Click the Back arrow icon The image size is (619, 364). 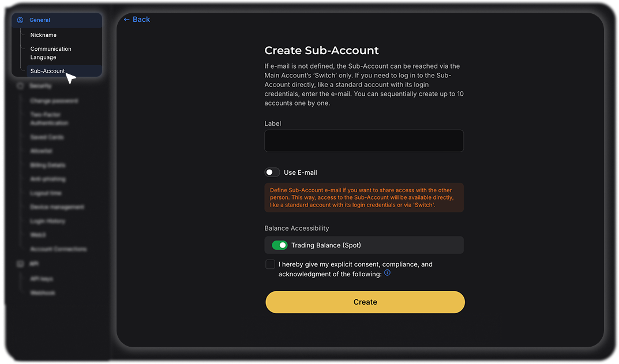tap(126, 20)
